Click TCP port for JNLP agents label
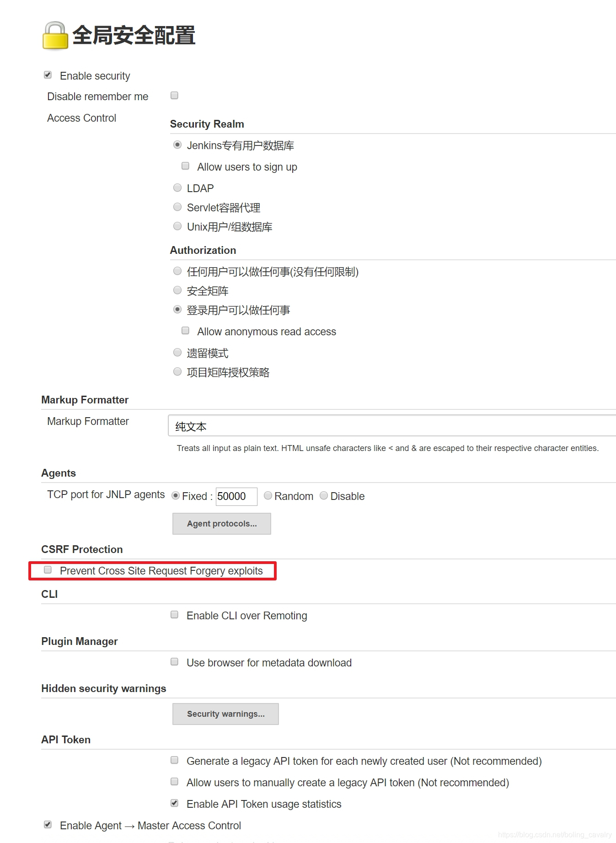The width and height of the screenshot is (616, 843). [x=106, y=494]
